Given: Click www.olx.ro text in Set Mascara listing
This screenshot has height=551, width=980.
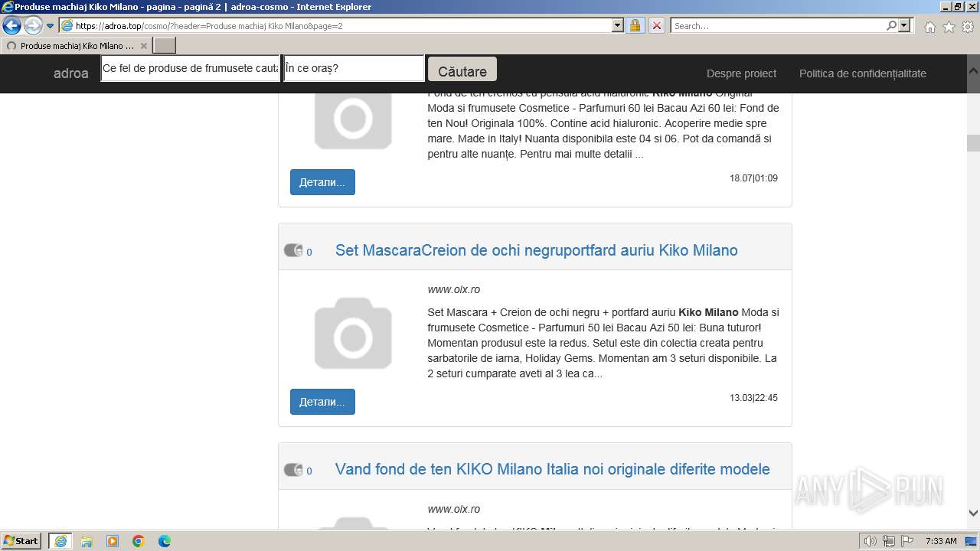Looking at the screenshot, I should coord(454,289).
